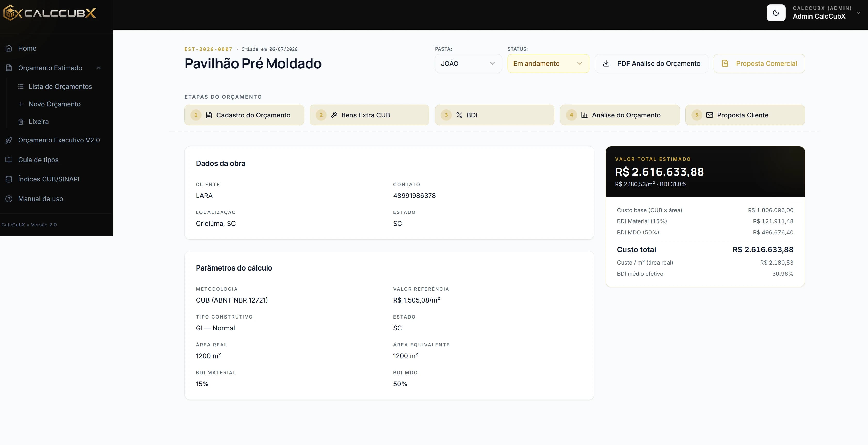The width and height of the screenshot is (868, 445).
Task: Click the rocket icon for Orçamento Executivo
Action: point(9,140)
